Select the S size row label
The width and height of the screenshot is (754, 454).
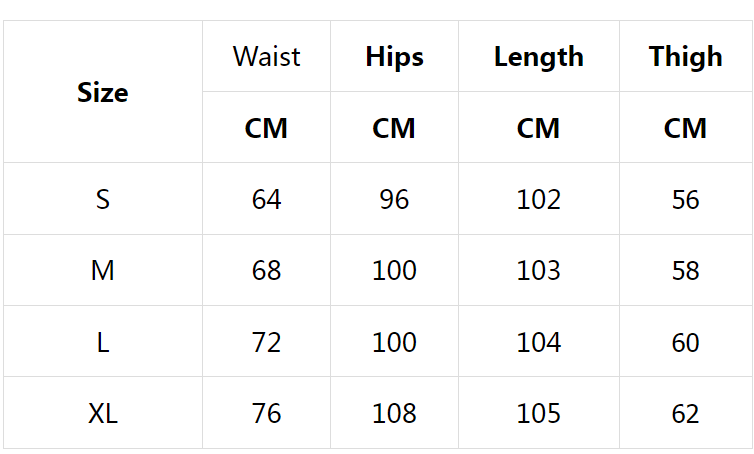click(103, 200)
